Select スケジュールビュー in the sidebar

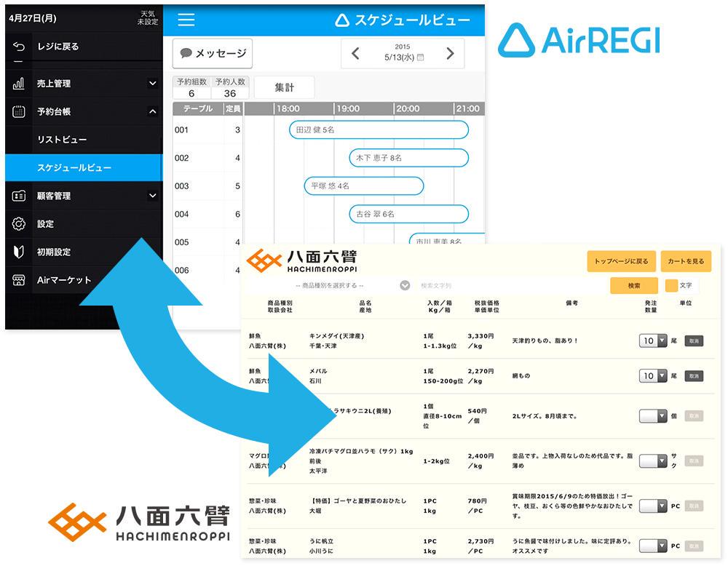pyautogui.click(x=84, y=167)
